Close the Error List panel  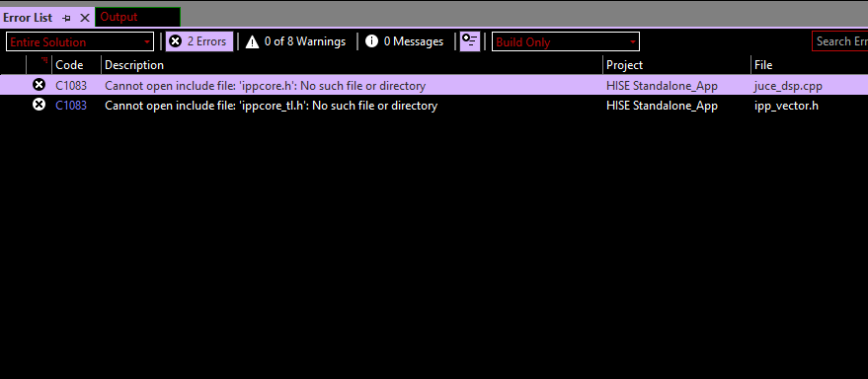[85, 18]
